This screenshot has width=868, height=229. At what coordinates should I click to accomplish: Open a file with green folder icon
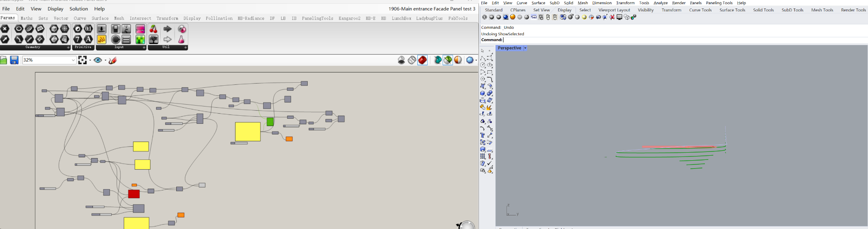(3, 60)
